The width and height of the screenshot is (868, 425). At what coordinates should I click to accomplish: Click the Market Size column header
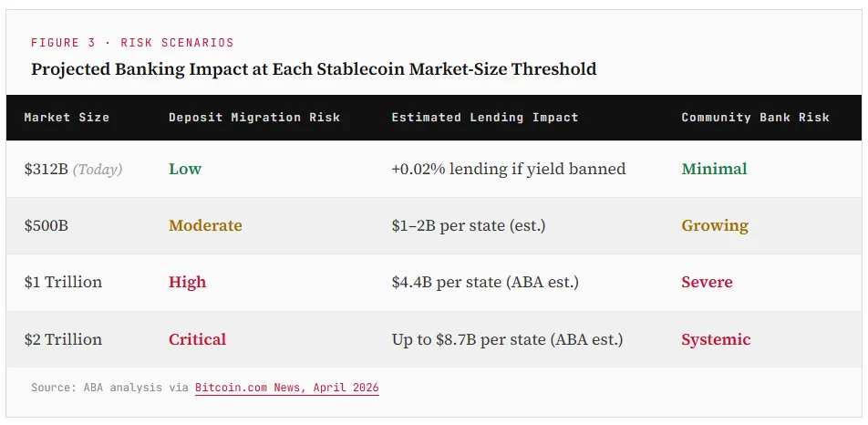67,118
